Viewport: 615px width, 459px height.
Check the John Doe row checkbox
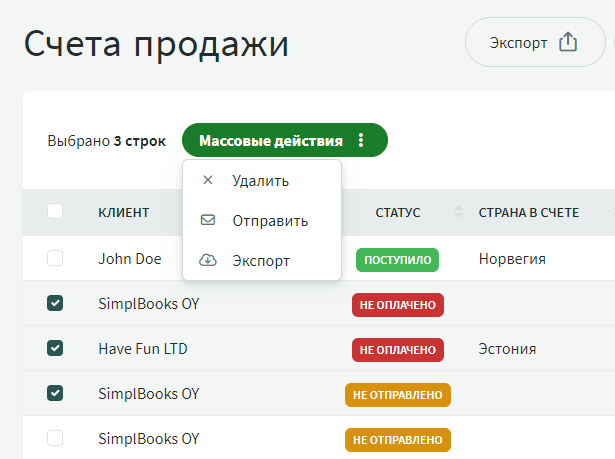[55, 258]
